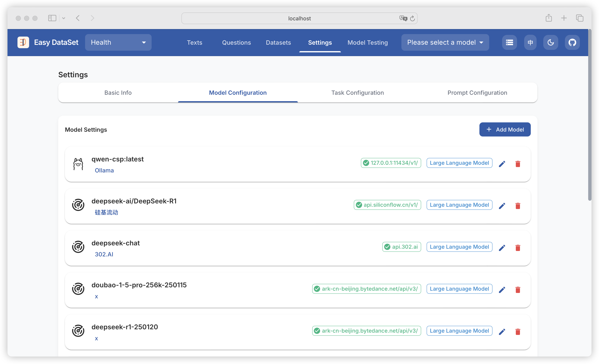Click the page translate icon in address bar
The image size is (599, 364).
[403, 18]
